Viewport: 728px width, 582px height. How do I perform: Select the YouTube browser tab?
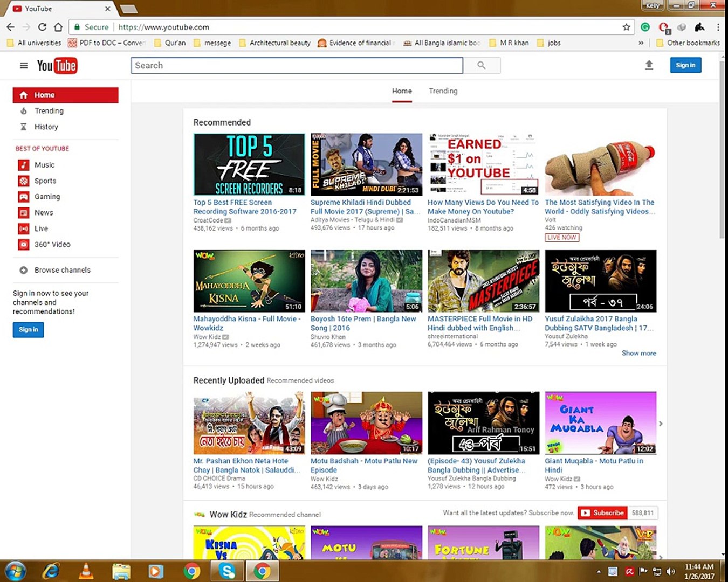coord(60,9)
